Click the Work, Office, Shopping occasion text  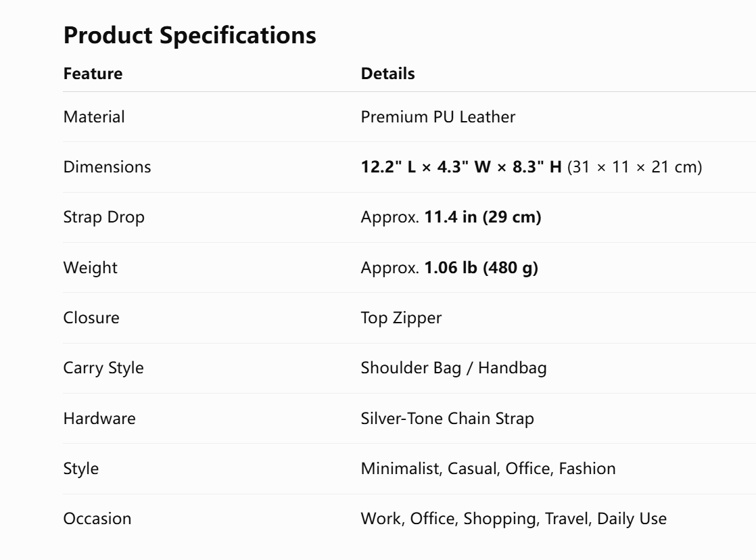pyautogui.click(x=450, y=519)
